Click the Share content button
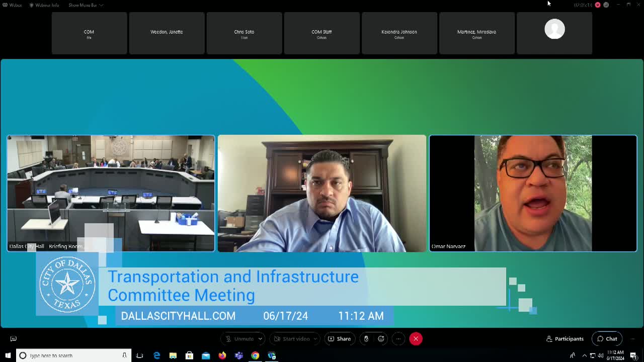 pyautogui.click(x=340, y=339)
